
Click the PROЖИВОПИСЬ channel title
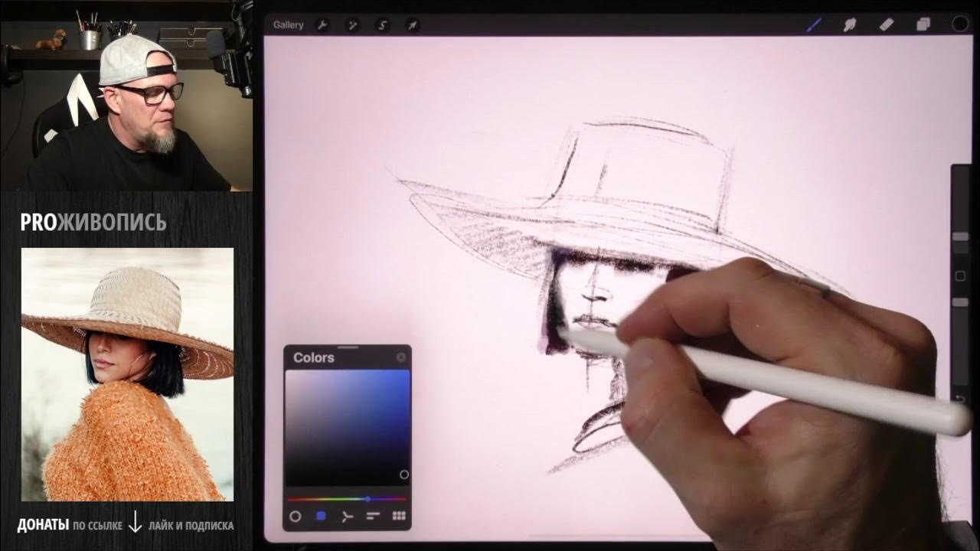tap(93, 222)
